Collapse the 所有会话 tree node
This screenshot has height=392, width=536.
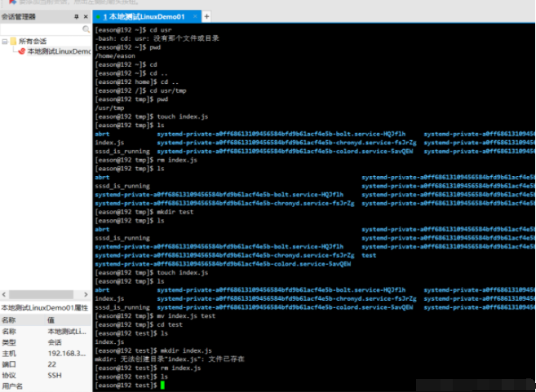click(x=4, y=41)
